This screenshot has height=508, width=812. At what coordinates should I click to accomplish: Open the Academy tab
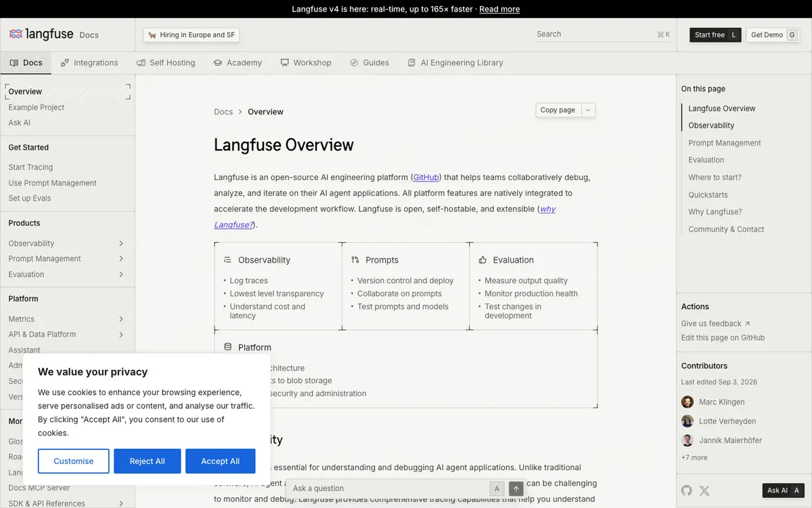(238, 63)
